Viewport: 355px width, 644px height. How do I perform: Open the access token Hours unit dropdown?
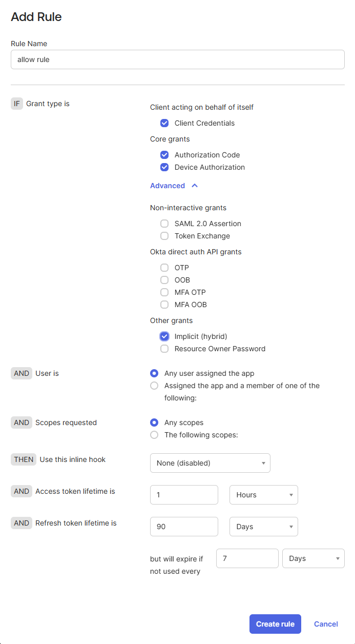tap(264, 495)
